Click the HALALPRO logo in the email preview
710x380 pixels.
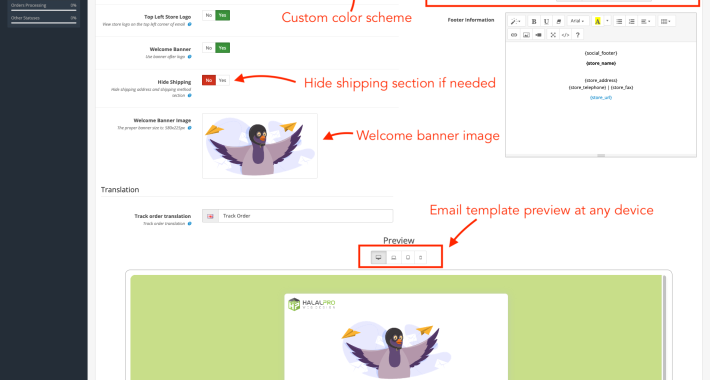coord(312,304)
